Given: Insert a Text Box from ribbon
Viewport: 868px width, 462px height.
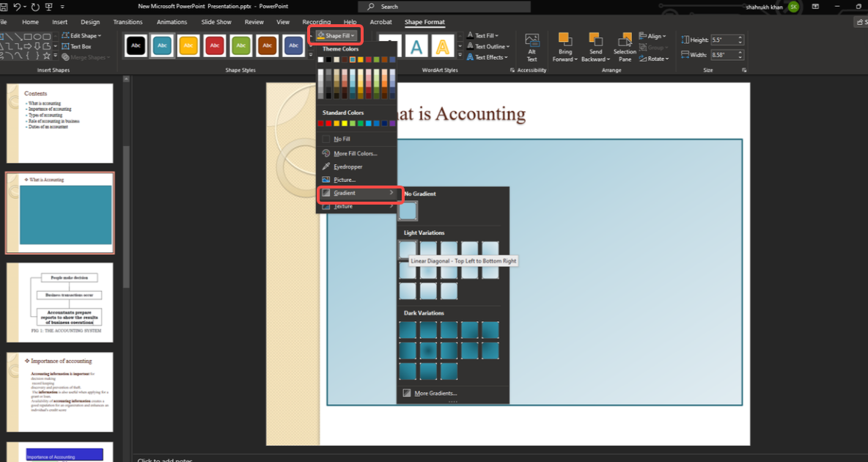Looking at the screenshot, I should pyautogui.click(x=81, y=46).
